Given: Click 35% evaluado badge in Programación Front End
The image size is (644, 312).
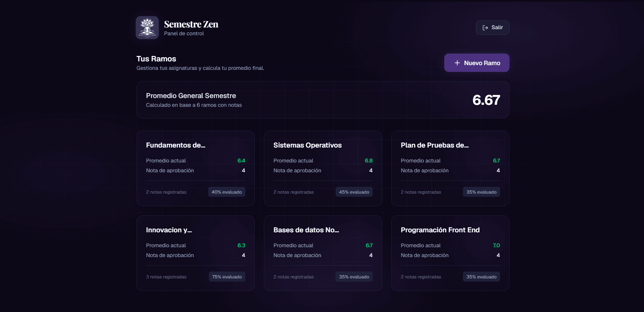Looking at the screenshot, I should click(x=481, y=277).
